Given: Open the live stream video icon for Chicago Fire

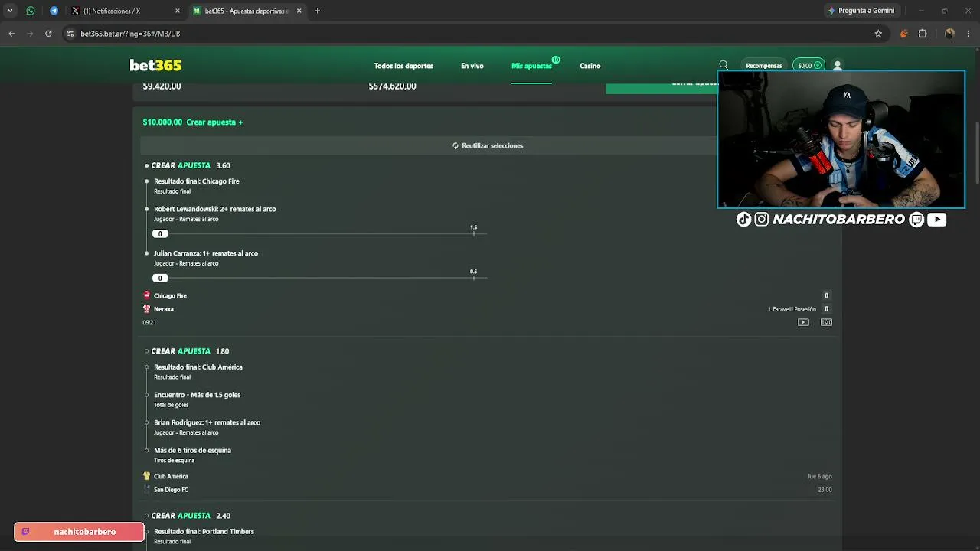Looking at the screenshot, I should pyautogui.click(x=803, y=322).
